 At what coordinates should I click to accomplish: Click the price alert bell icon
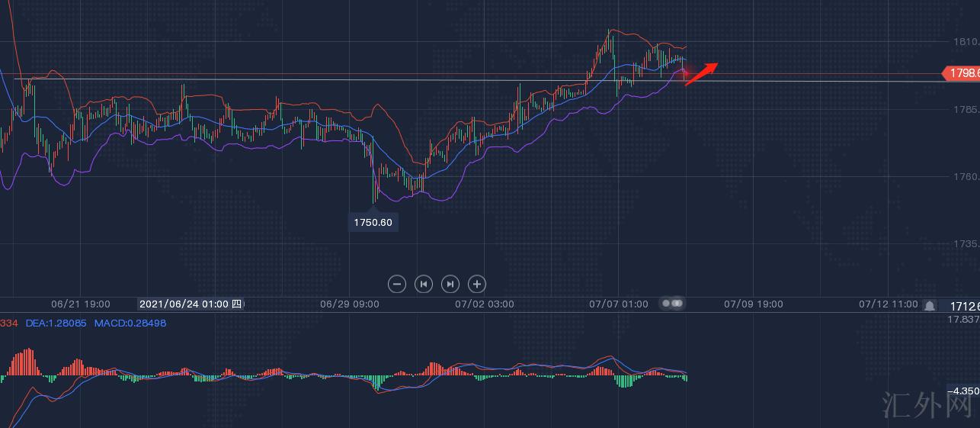coord(930,305)
